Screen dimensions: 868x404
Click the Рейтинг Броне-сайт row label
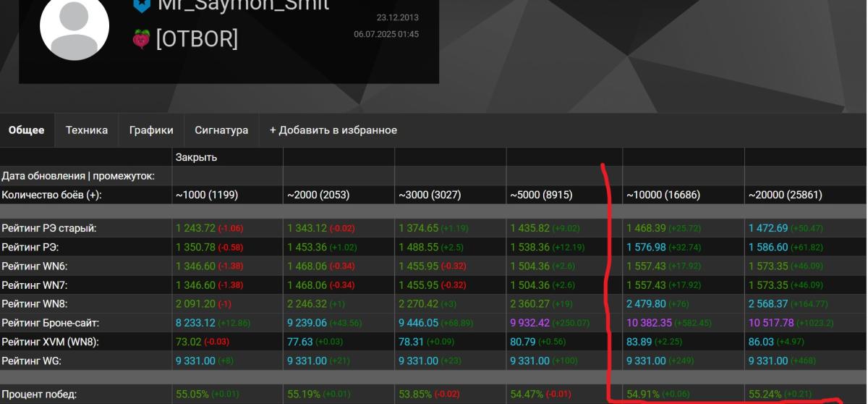click(x=50, y=322)
